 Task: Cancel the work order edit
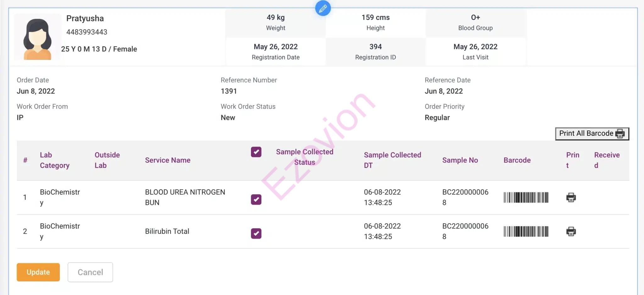click(x=90, y=272)
